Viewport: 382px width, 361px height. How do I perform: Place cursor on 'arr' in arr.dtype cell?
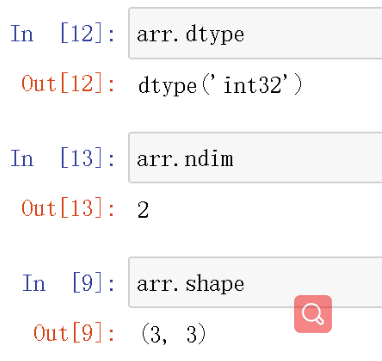(156, 35)
